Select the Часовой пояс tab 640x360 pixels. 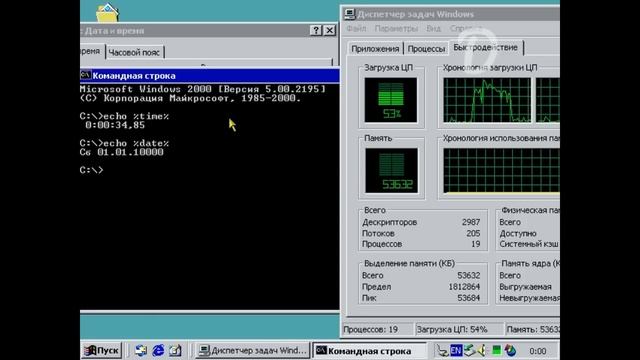[x=134, y=52]
